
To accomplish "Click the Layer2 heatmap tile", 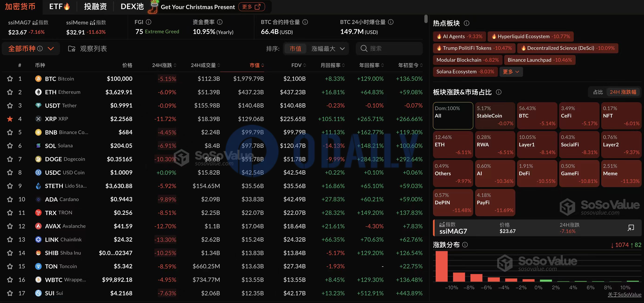I will pyautogui.click(x=621, y=145).
